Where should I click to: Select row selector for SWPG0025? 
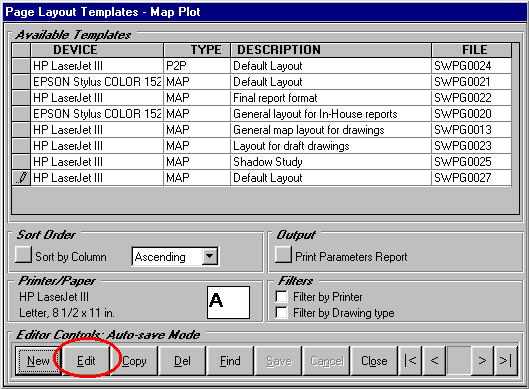[21, 162]
